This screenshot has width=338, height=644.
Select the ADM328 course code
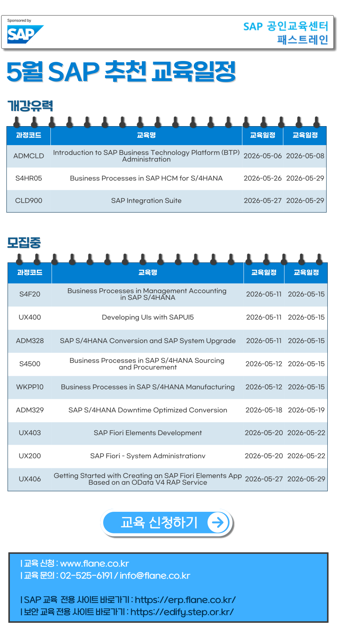(30, 341)
